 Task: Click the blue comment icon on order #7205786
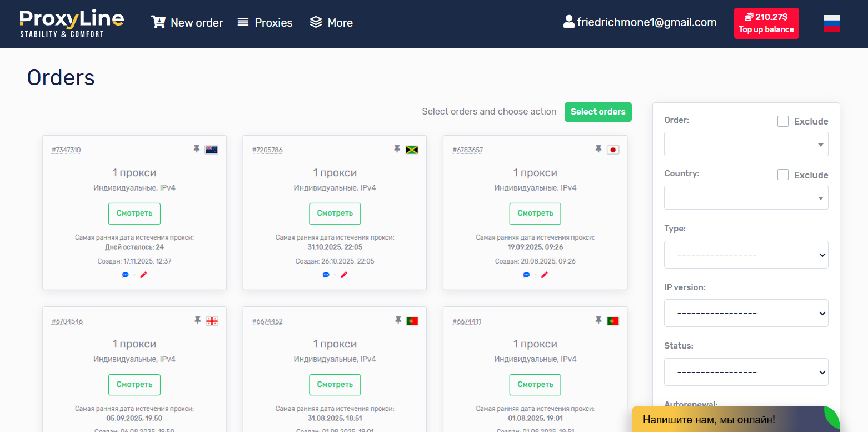tap(326, 275)
